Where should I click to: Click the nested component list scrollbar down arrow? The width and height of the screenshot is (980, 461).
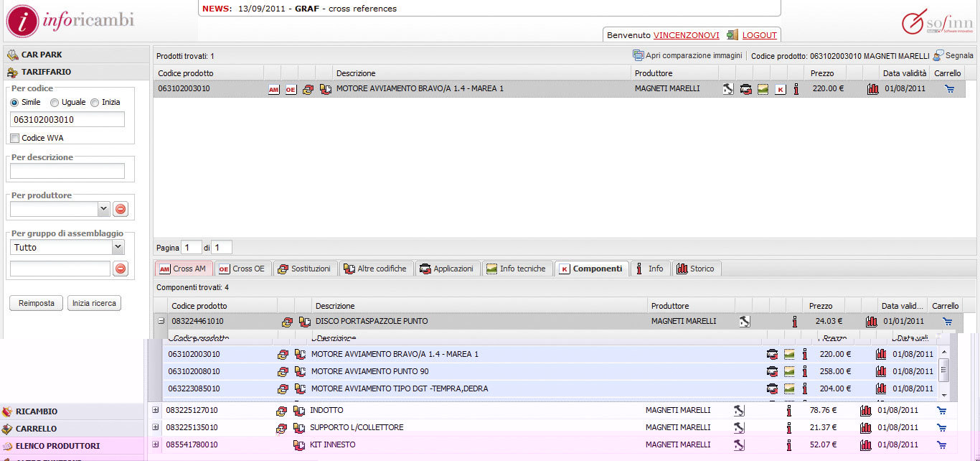[944, 395]
